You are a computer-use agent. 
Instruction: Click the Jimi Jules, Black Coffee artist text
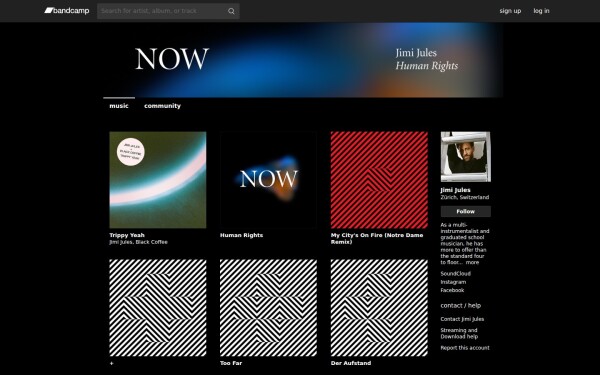139,242
